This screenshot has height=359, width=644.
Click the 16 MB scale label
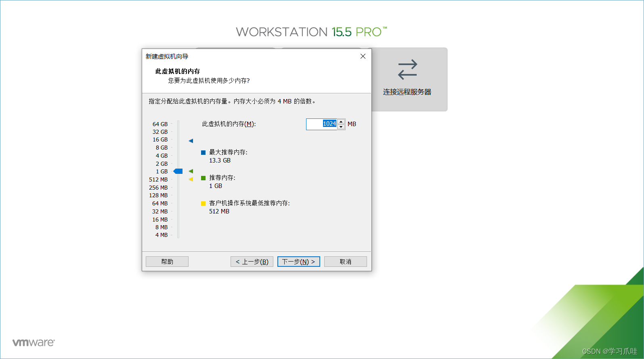160,220
